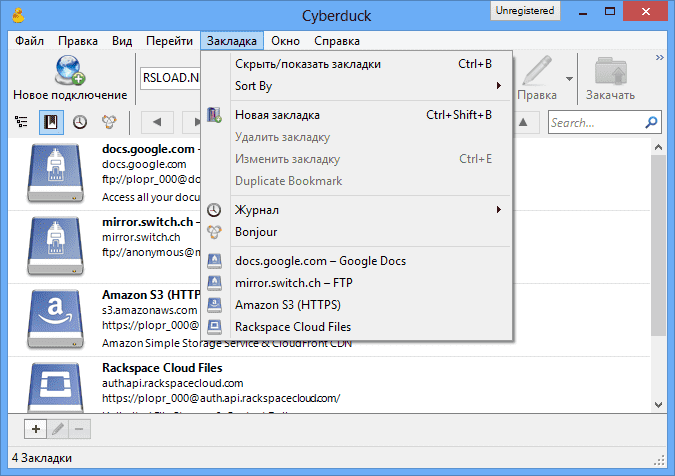Click the Правка pencil toolbar icon

click(x=536, y=72)
